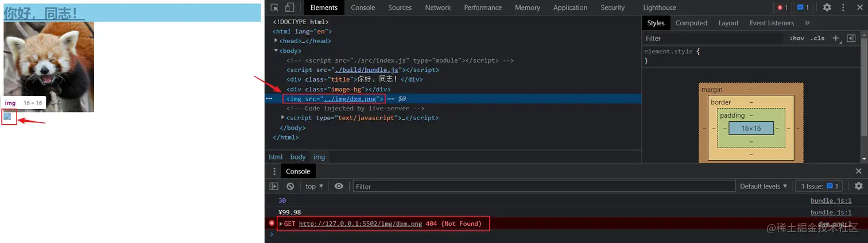Click the 16×16 content box in box model
The width and height of the screenshot is (868, 243).
pyautogui.click(x=751, y=128)
